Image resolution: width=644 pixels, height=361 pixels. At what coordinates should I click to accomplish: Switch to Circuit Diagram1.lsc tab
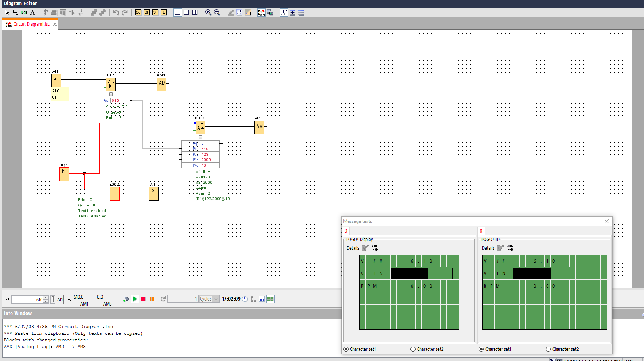click(x=31, y=24)
